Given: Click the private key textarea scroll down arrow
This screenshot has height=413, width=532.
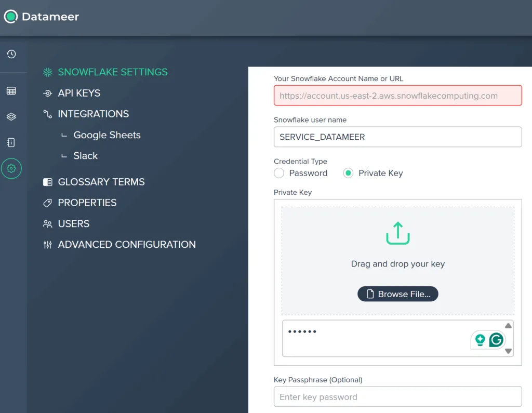Looking at the screenshot, I should coord(508,351).
